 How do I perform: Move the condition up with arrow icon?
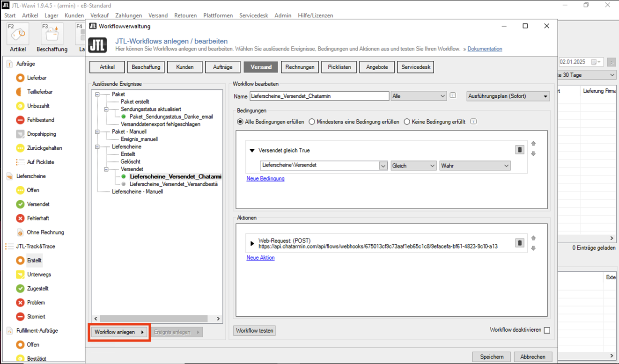tap(533, 144)
